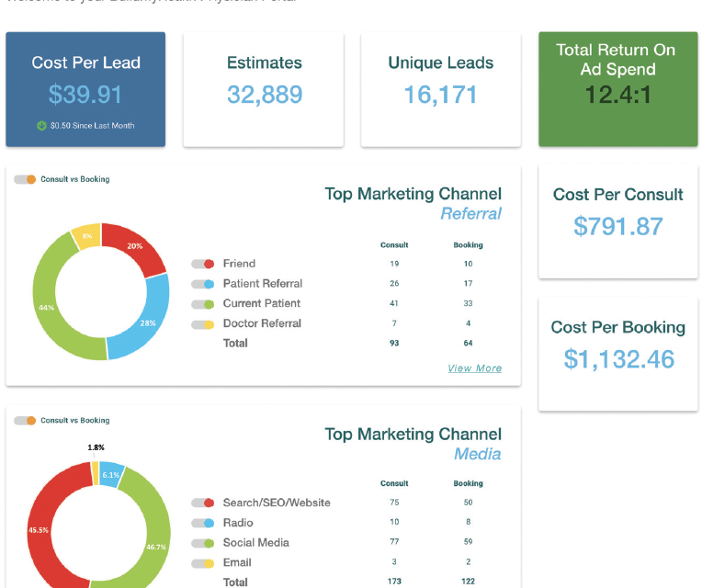Click the 12.4:1 return ratio value

pos(617,95)
